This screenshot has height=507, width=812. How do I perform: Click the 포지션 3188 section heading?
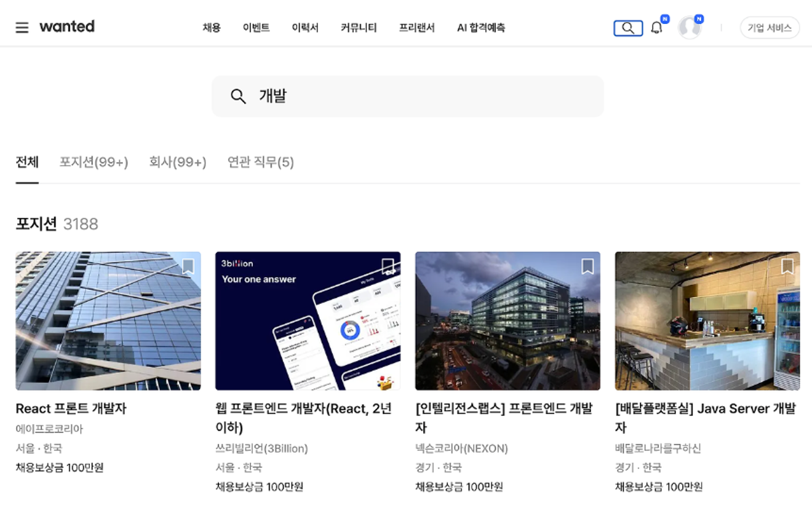57,223
